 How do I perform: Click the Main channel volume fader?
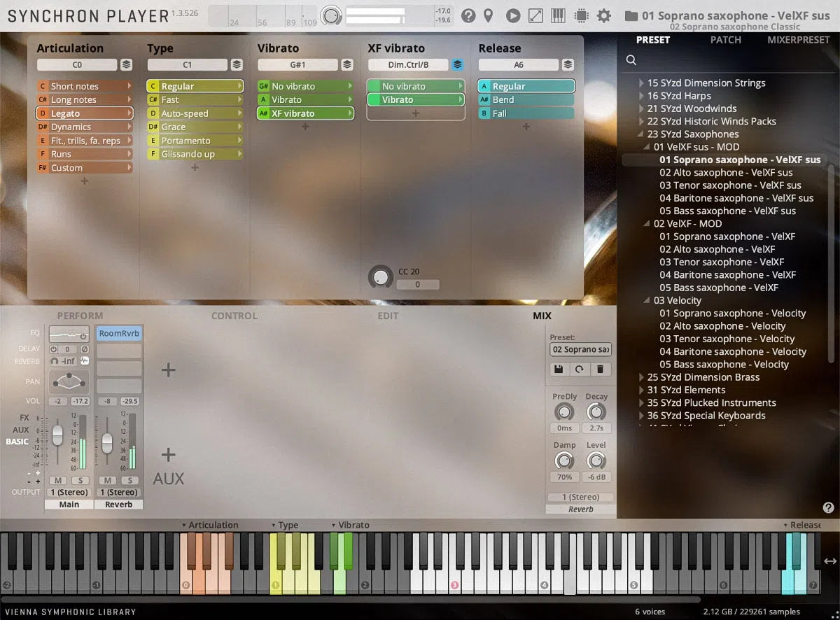click(x=57, y=435)
